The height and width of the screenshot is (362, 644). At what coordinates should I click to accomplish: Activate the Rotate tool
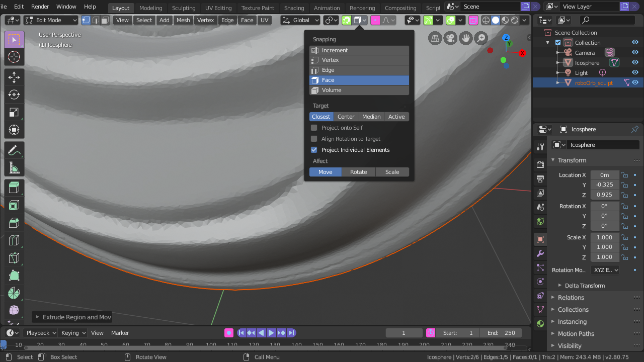pos(14,95)
